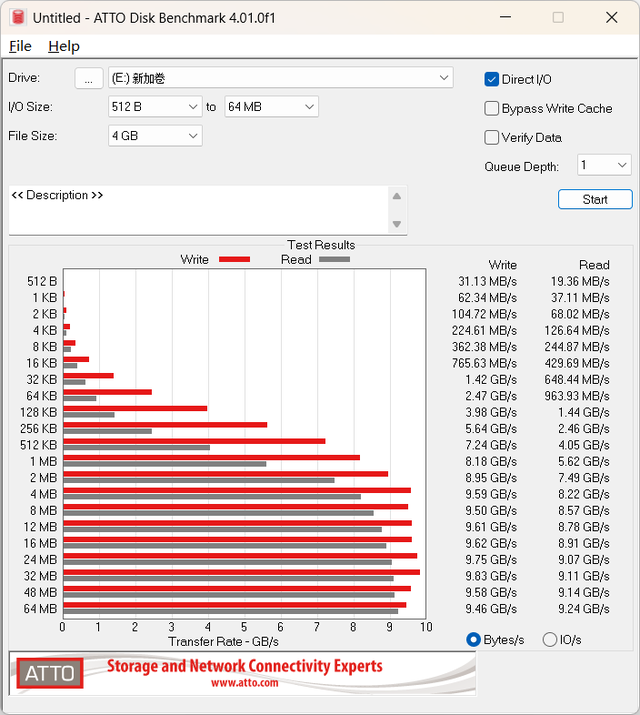Click the 128 KB chart row label
Image resolution: width=640 pixels, height=715 pixels.
38,412
